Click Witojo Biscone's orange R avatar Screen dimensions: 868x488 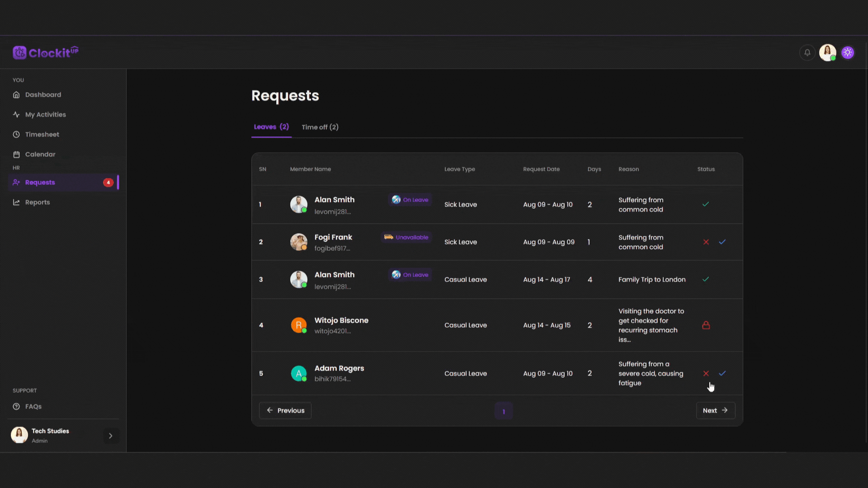(298, 325)
